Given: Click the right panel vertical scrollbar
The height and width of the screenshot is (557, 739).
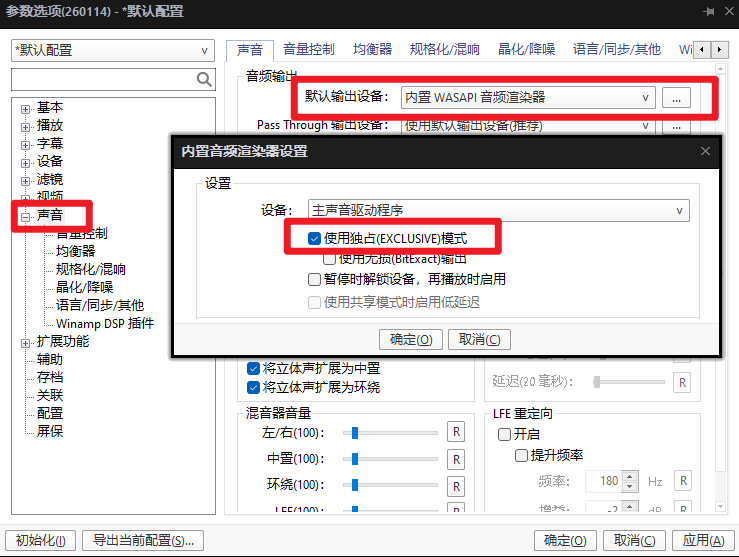Looking at the screenshot, I should (x=720, y=287).
